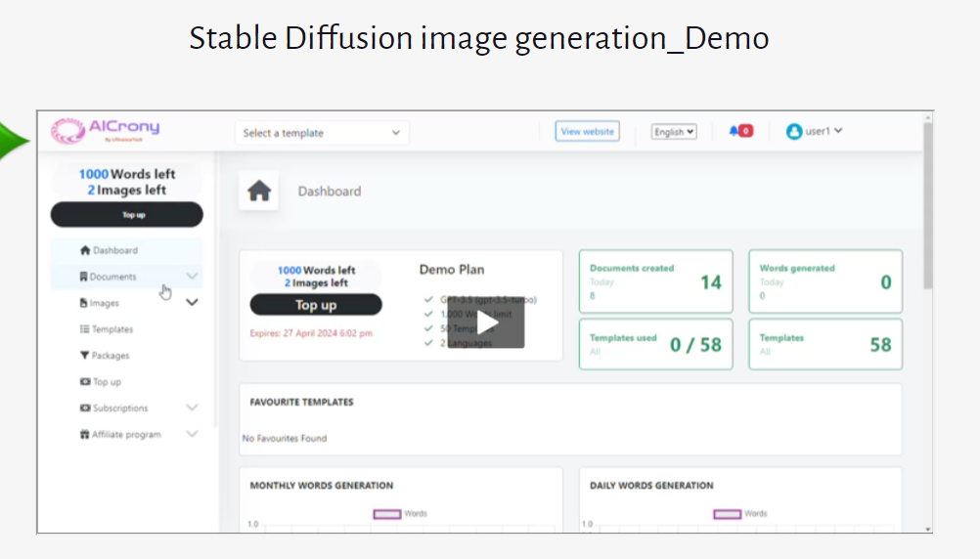Expand the Images submenu chevron
The height and width of the screenshot is (559, 980).
pyautogui.click(x=192, y=302)
